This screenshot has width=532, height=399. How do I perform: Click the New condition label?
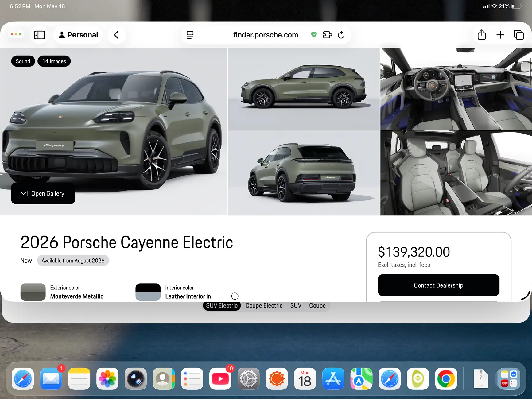tap(26, 261)
